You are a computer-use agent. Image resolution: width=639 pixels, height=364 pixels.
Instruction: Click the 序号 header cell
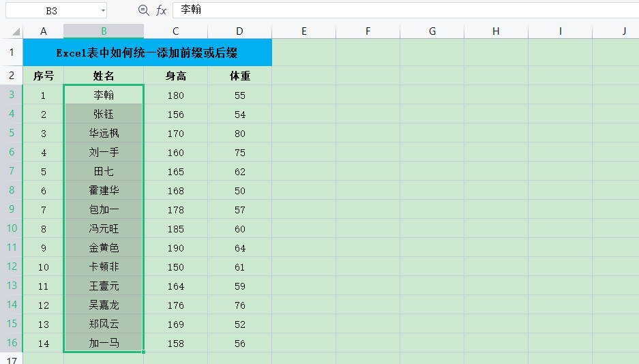43,76
